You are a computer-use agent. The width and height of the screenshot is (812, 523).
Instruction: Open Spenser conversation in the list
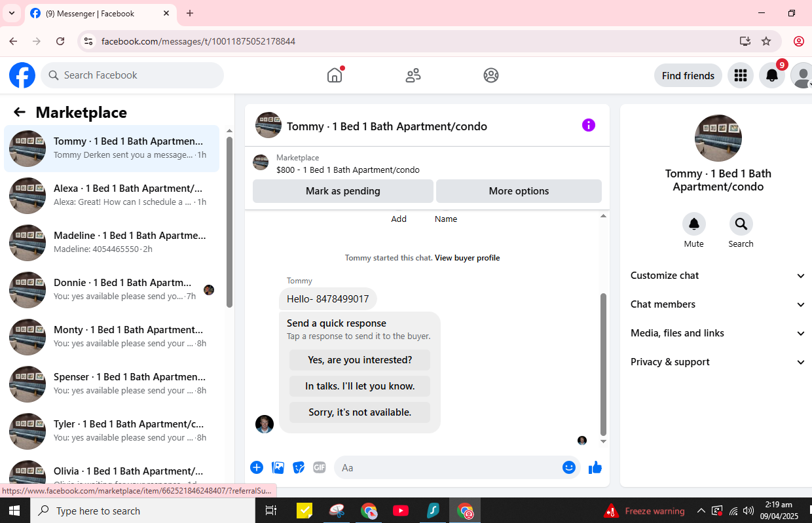click(x=112, y=384)
